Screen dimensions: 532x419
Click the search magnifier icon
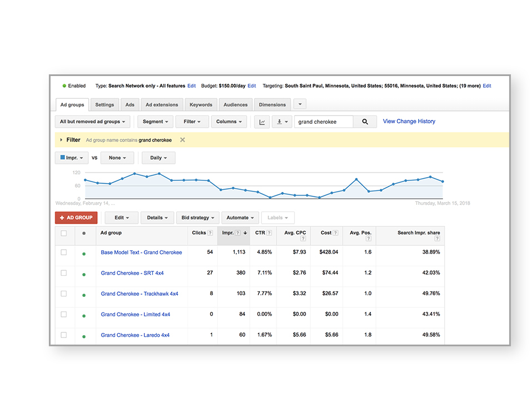tap(365, 122)
